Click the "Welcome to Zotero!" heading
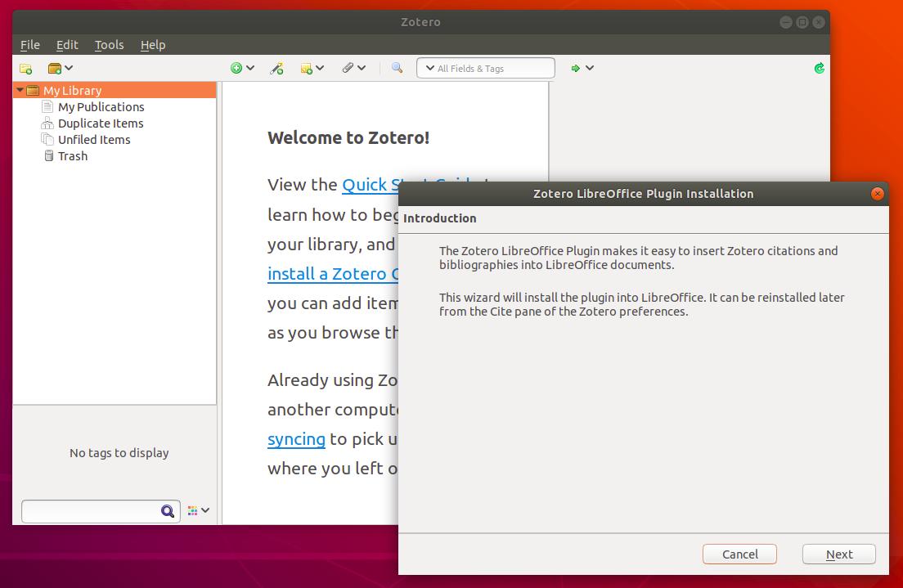The image size is (903, 588). (348, 138)
